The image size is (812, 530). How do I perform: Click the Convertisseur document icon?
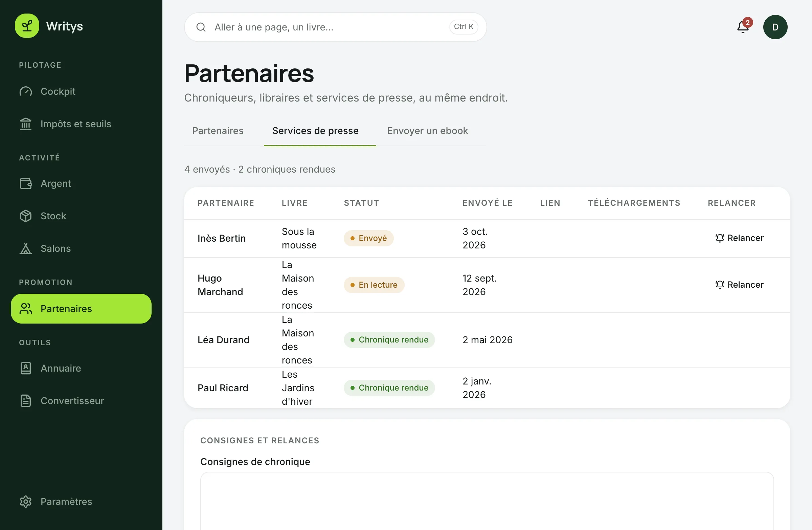pyautogui.click(x=26, y=401)
